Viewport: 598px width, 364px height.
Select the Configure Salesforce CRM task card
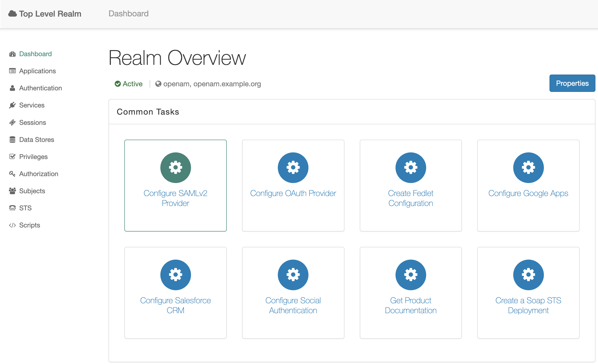[x=175, y=293]
